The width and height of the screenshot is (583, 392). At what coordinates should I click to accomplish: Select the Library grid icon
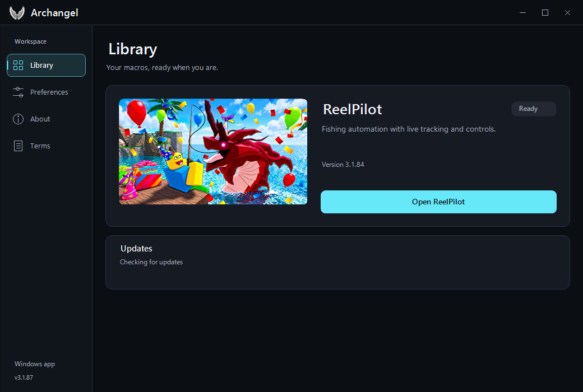click(x=18, y=66)
